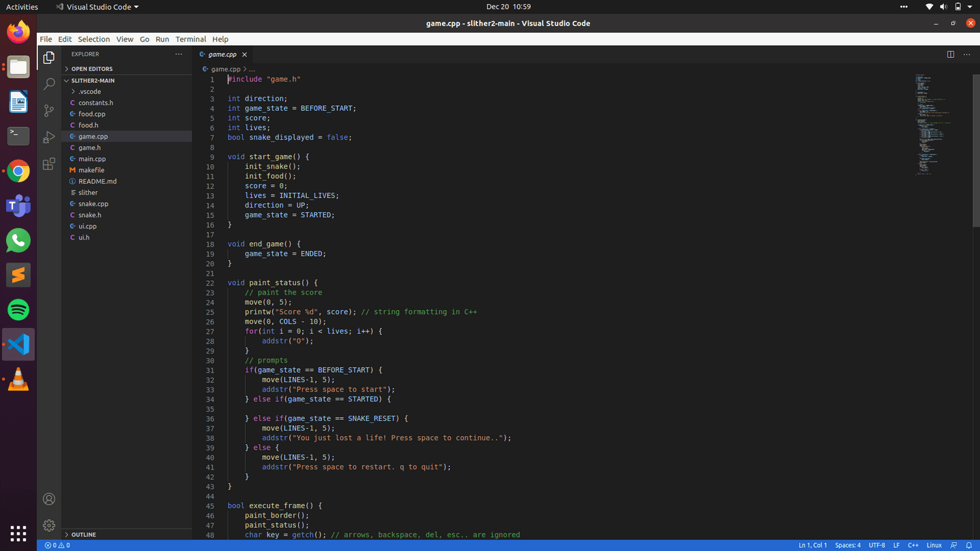
Task: Click Ln 1, Col 1 to go to line
Action: pyautogui.click(x=813, y=546)
